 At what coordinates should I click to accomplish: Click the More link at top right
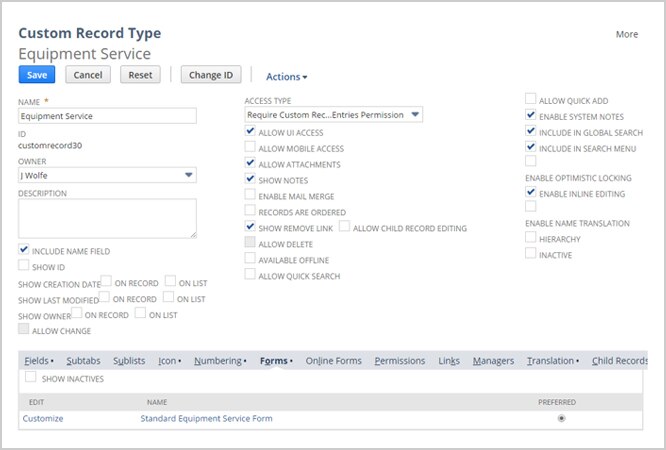coord(627,34)
